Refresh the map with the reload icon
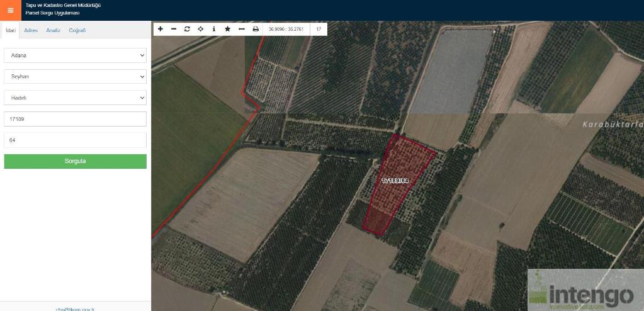Viewport: 644px width, 311px height. 187,29
